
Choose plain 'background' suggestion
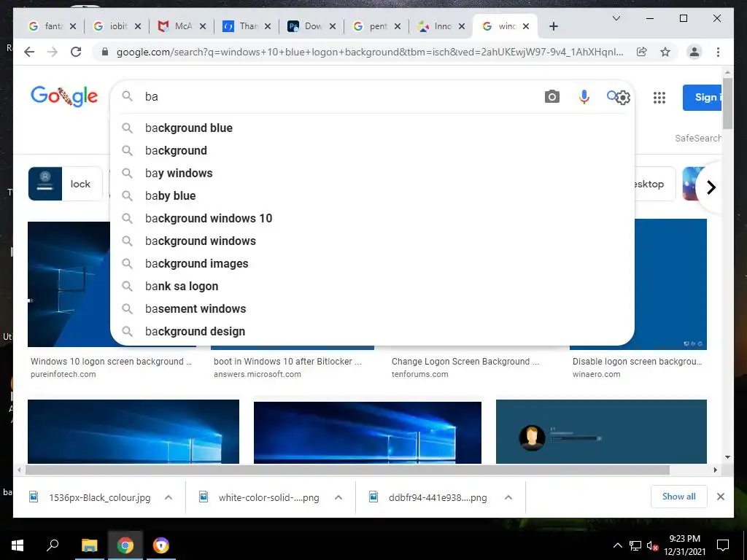click(372, 150)
